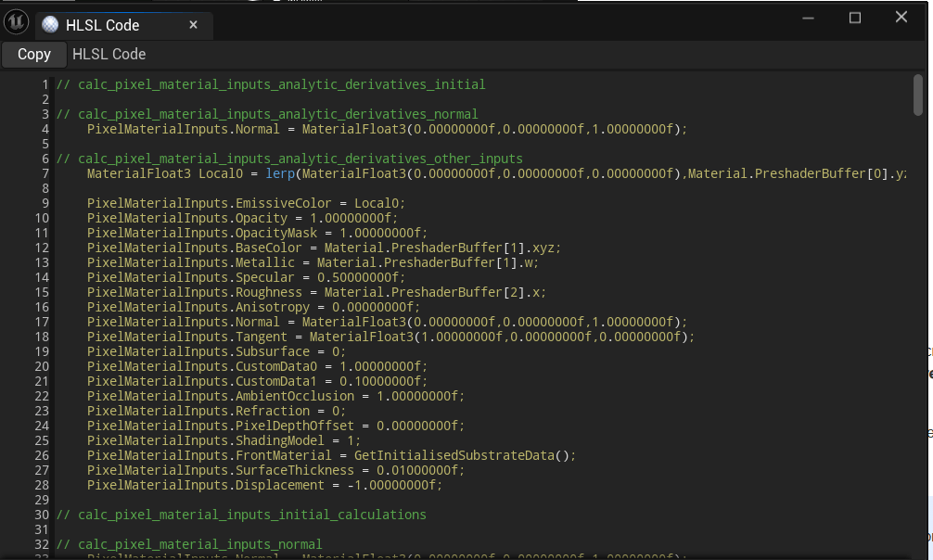The image size is (933, 560).
Task: Minimize the HLSL Code window
Action: [x=808, y=18]
